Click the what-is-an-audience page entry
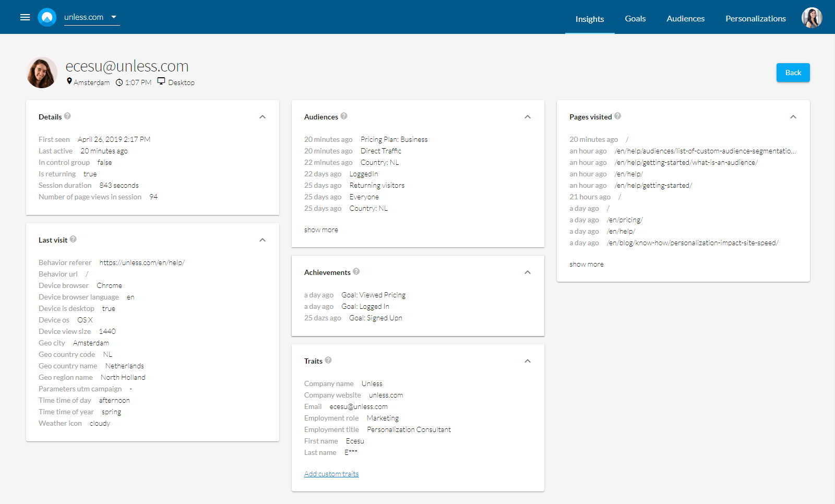Image resolution: width=835 pixels, height=504 pixels. point(686,162)
